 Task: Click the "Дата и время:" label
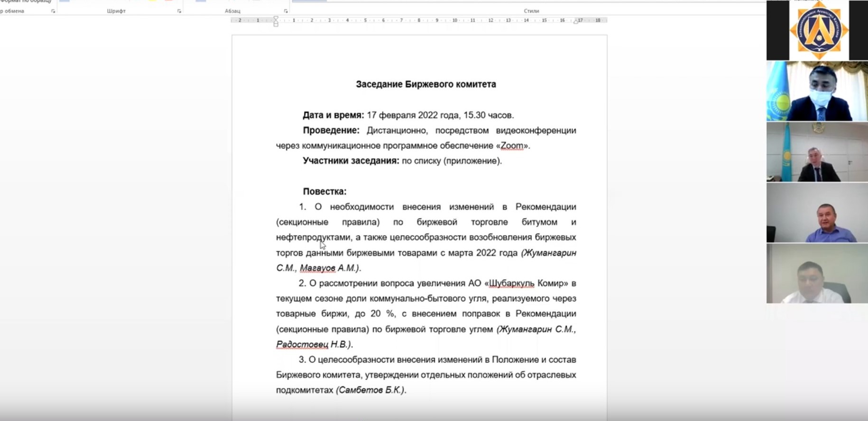[333, 115]
